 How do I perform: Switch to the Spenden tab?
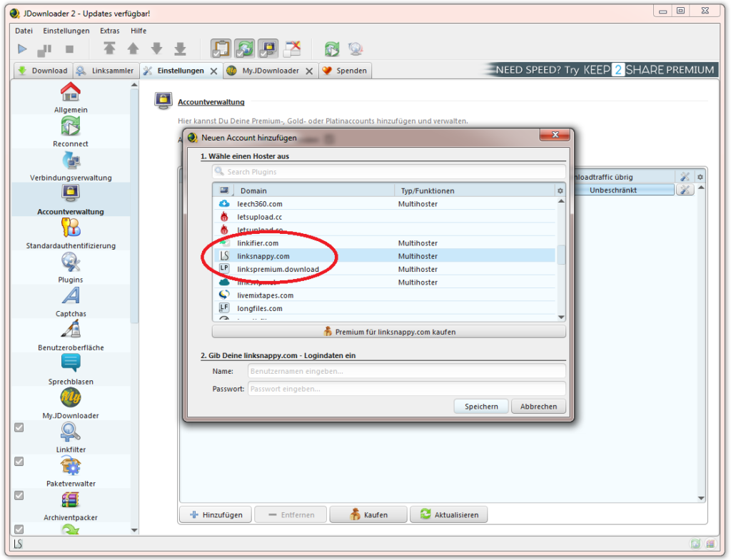tap(345, 71)
